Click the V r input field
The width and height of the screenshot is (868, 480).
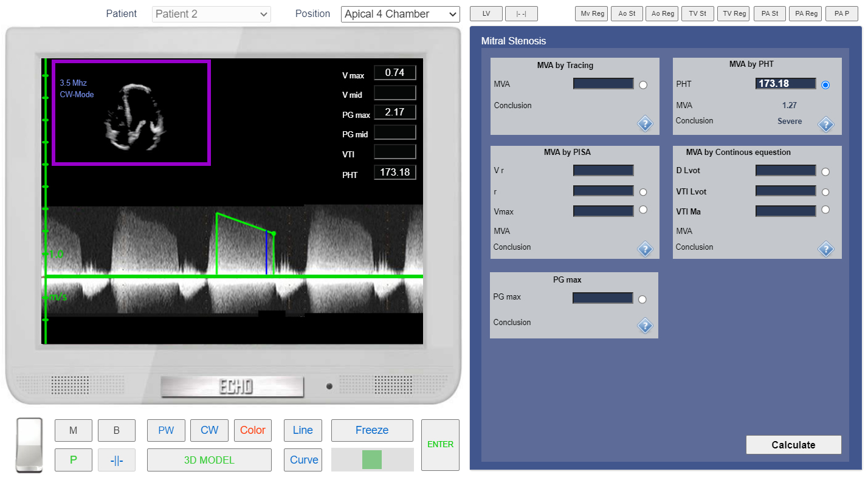click(604, 171)
